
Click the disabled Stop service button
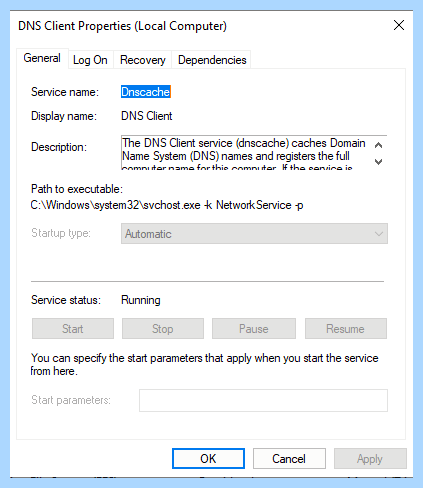coord(163,329)
